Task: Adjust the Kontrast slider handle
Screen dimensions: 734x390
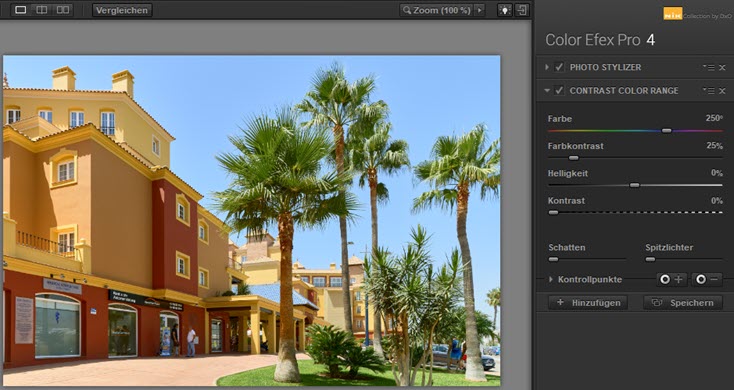Action: [x=553, y=213]
